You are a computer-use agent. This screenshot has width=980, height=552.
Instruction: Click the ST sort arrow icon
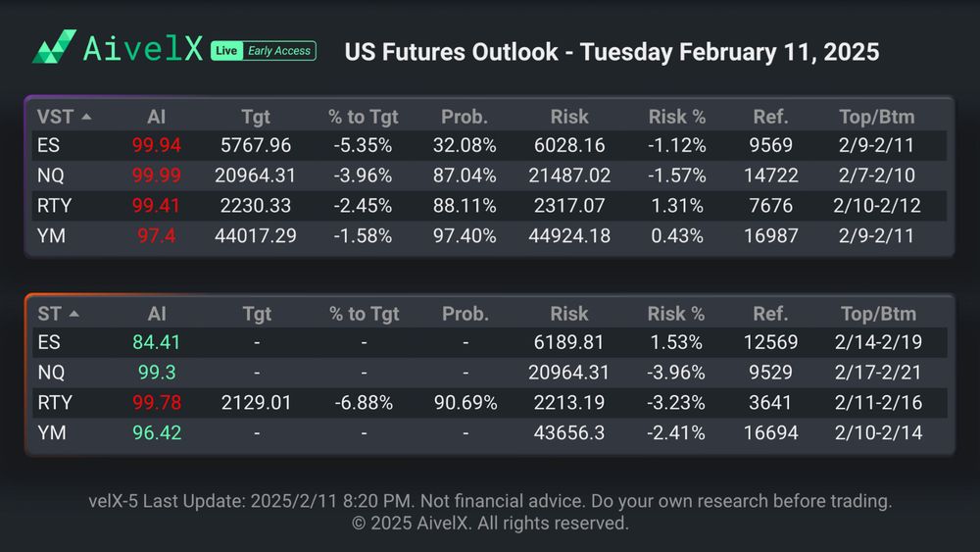coord(74,315)
